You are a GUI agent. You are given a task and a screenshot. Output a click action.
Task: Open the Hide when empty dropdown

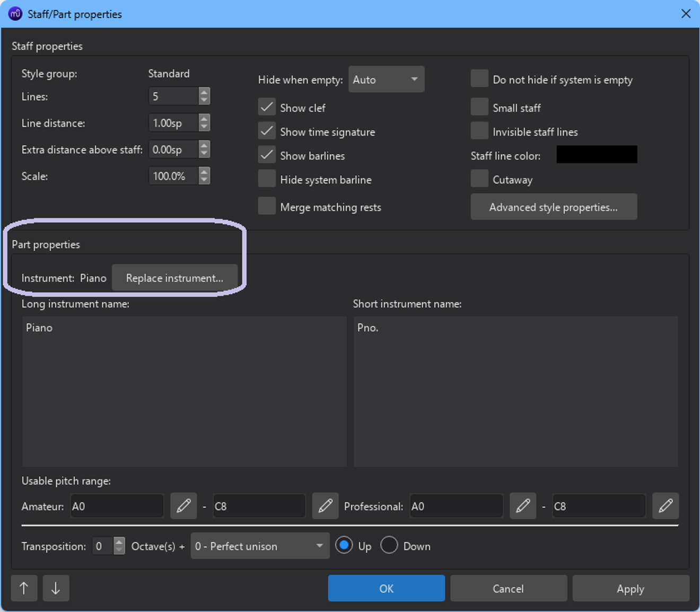[x=386, y=79]
